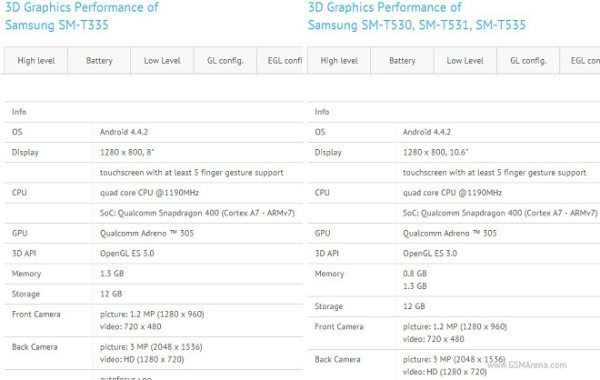Image resolution: width=600 pixels, height=380 pixels.
Task: Click the Samsung SM-T530, SM-T531, SM-T535 heading
Action: coord(417,16)
